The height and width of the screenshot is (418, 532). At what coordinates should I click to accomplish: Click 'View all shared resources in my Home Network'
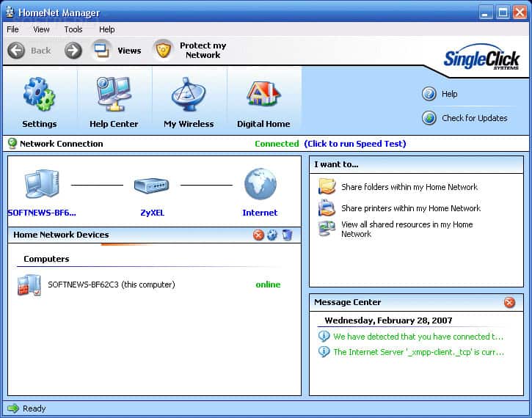pos(407,230)
